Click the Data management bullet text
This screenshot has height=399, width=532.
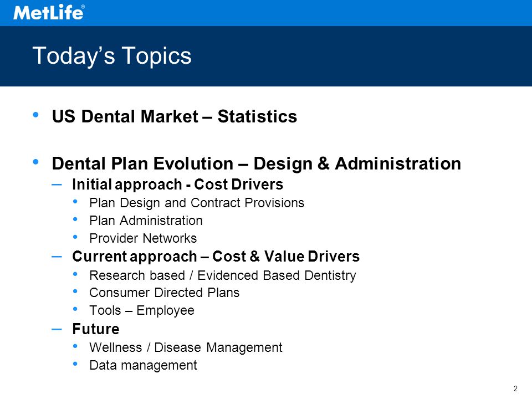(x=143, y=365)
